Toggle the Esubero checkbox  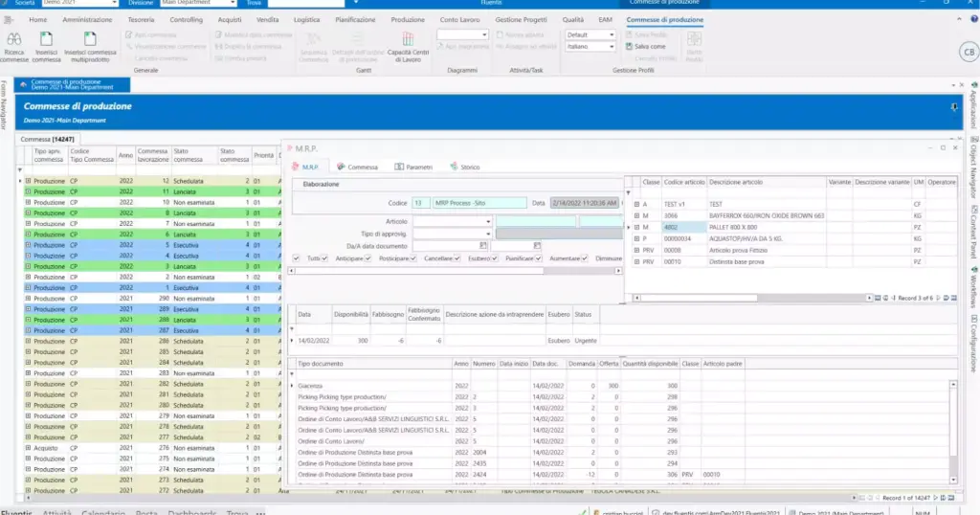(495, 258)
